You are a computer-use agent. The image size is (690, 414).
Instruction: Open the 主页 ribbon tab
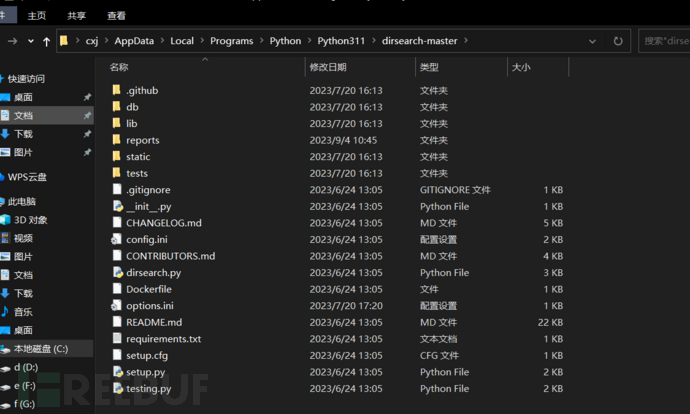click(37, 16)
